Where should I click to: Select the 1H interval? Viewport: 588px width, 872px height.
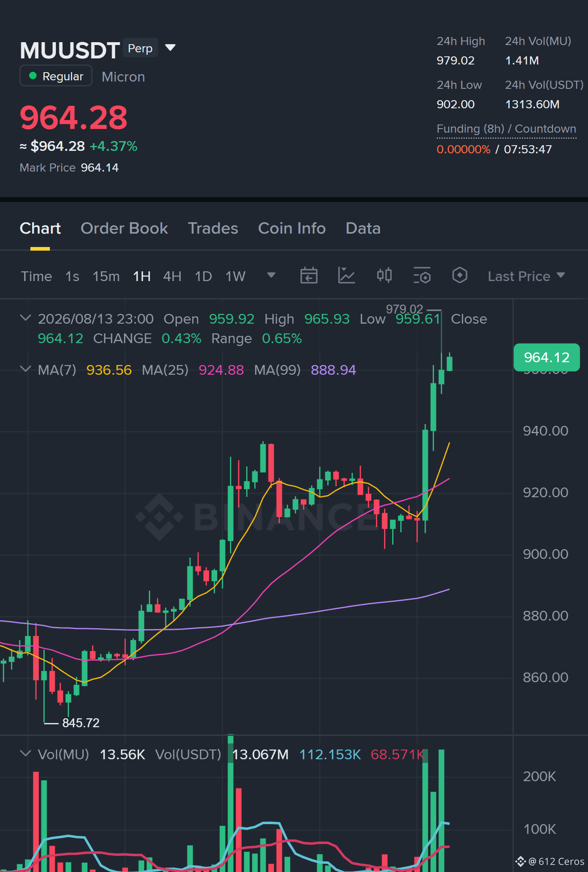(x=142, y=276)
